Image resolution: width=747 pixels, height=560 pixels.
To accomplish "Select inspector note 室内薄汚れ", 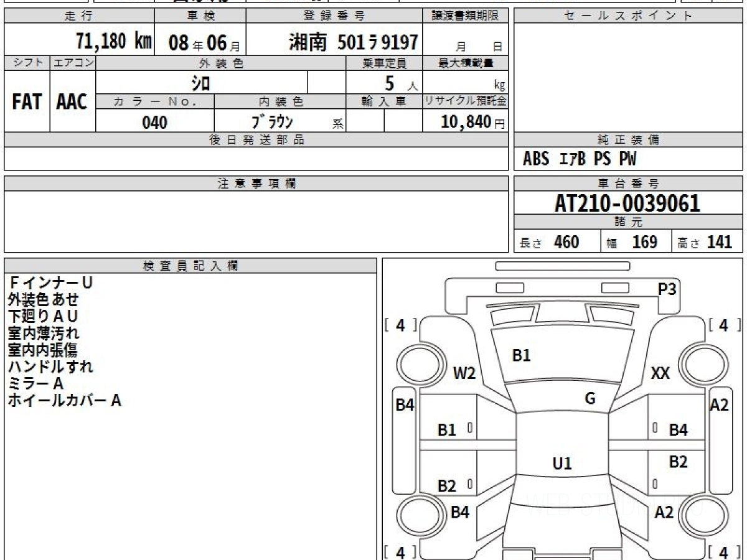I will coord(44,334).
